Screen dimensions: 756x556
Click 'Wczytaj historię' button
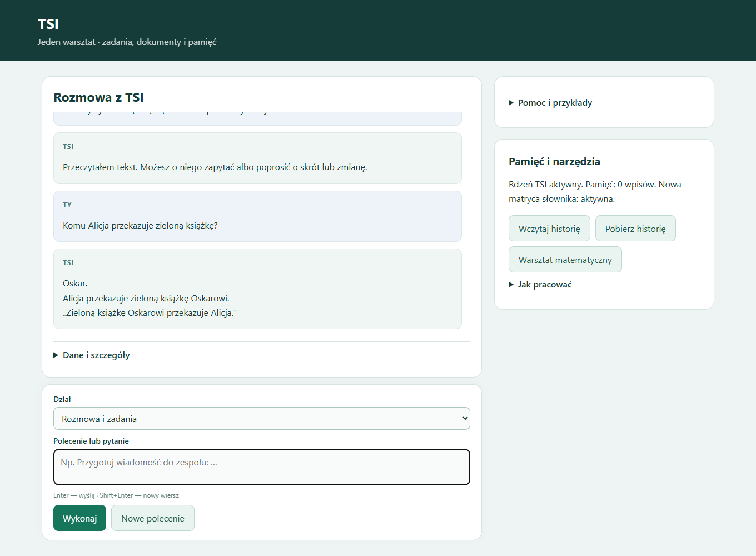549,229
